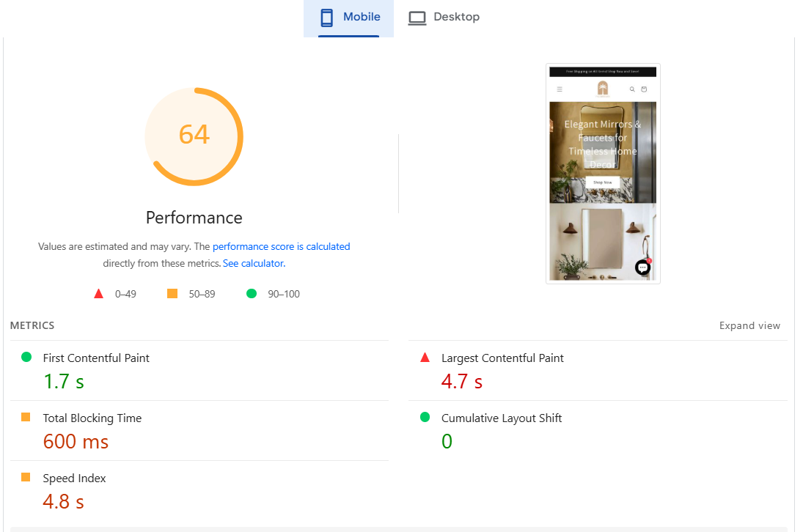
Task: Switch to the Desktop tab
Action: [444, 18]
